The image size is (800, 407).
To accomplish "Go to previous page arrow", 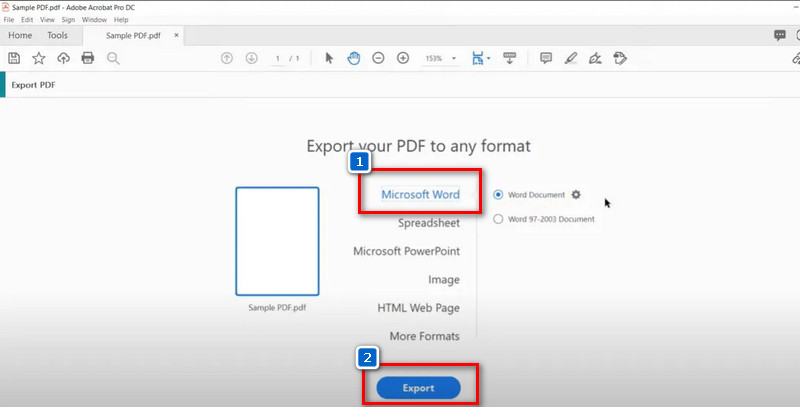I will pos(227,58).
